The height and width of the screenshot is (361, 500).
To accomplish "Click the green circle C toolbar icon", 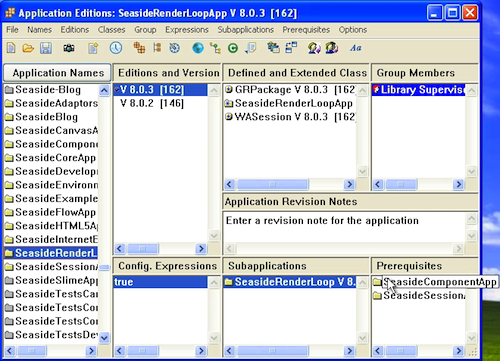I will pyautogui.click(x=233, y=49).
